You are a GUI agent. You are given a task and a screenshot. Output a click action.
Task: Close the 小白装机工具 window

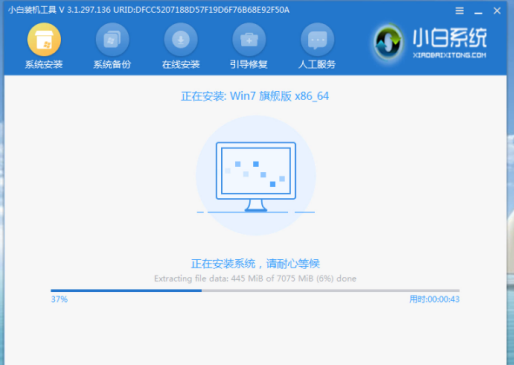[x=497, y=11]
